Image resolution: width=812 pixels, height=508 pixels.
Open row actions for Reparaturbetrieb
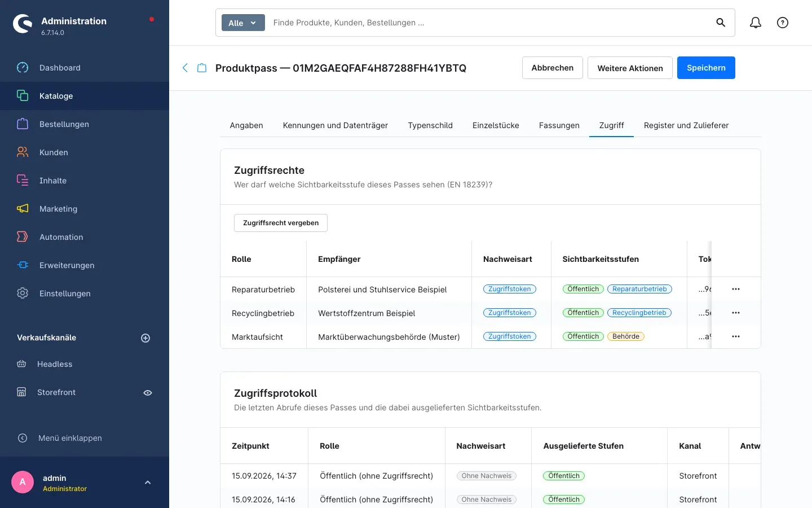click(x=736, y=289)
